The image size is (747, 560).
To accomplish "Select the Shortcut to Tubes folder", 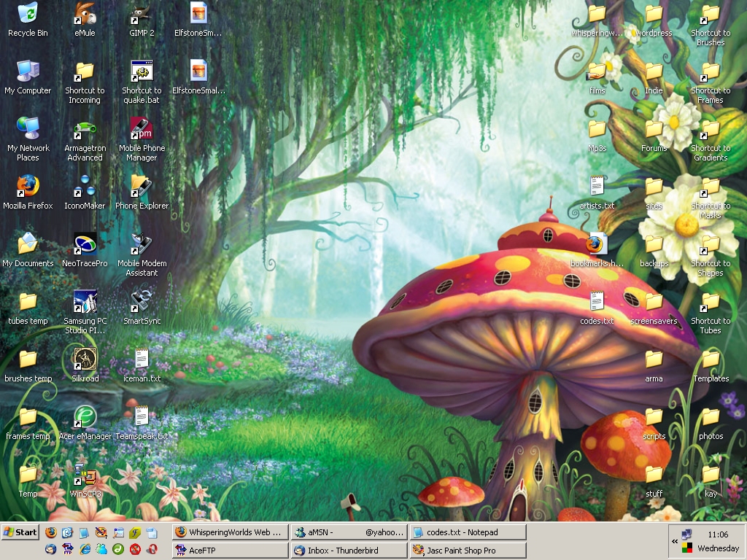I will coord(711,312).
